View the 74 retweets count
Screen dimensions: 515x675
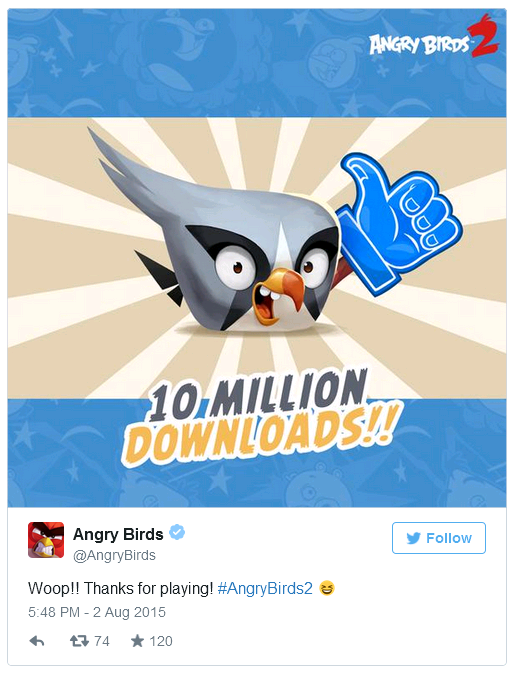[x=102, y=641]
